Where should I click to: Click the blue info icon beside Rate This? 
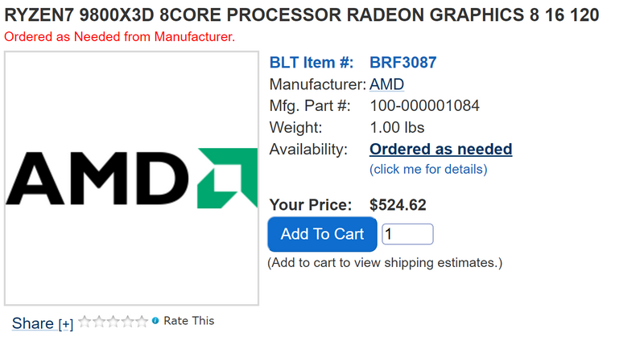pyautogui.click(x=155, y=321)
